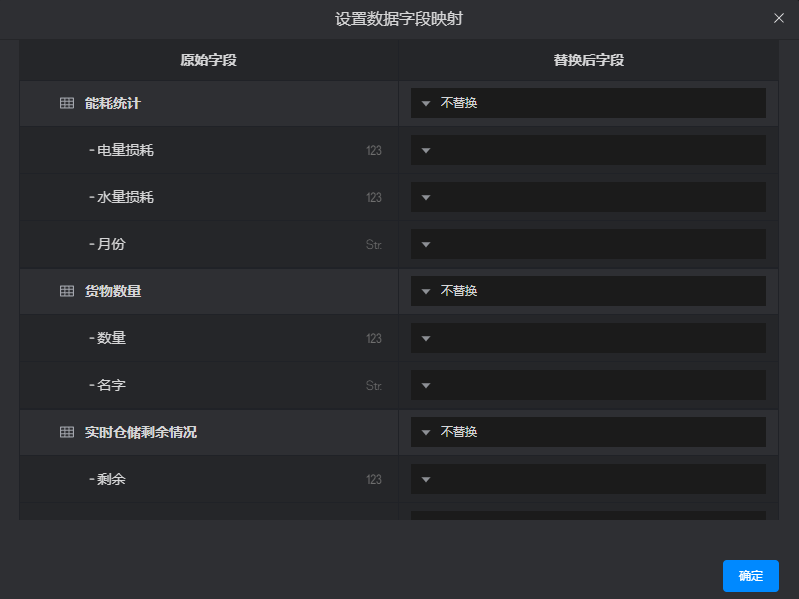Click the 原始字段 column header
This screenshot has width=799, height=599.
[x=208, y=60]
